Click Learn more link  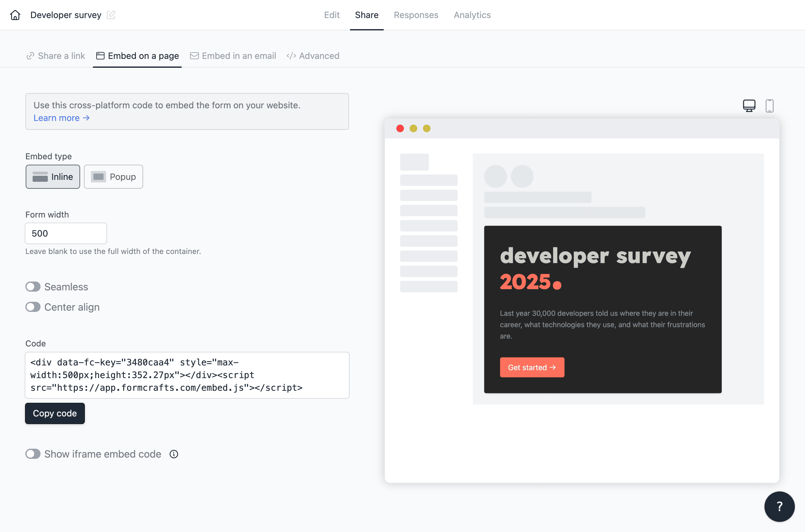tap(62, 117)
